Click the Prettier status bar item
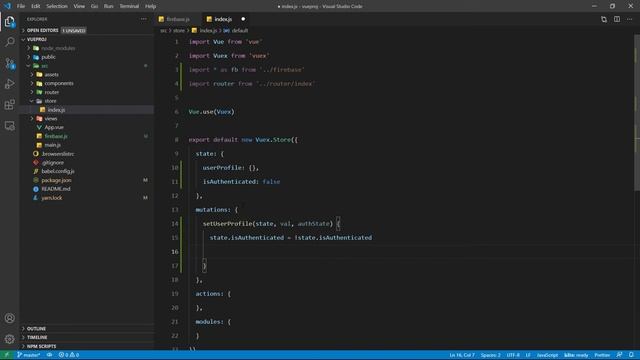The image size is (640, 360). 602,355
